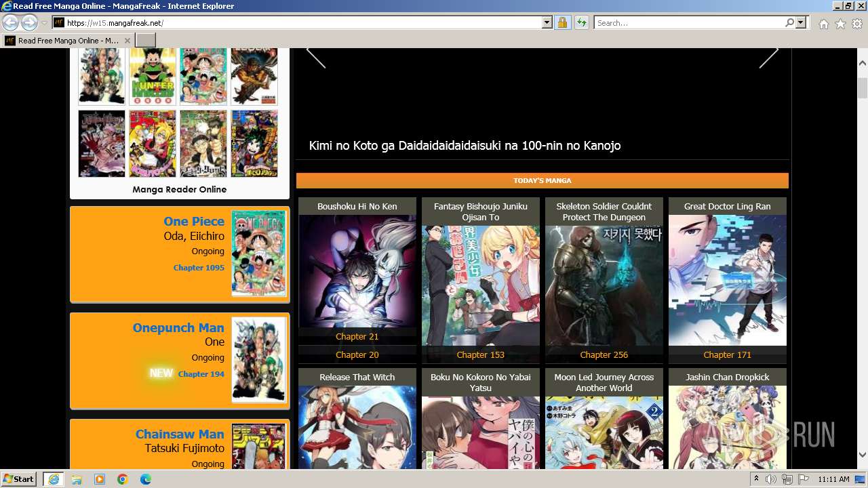The image size is (868, 488).
Task: Open the volume speaker tray icon
Action: coord(771,479)
